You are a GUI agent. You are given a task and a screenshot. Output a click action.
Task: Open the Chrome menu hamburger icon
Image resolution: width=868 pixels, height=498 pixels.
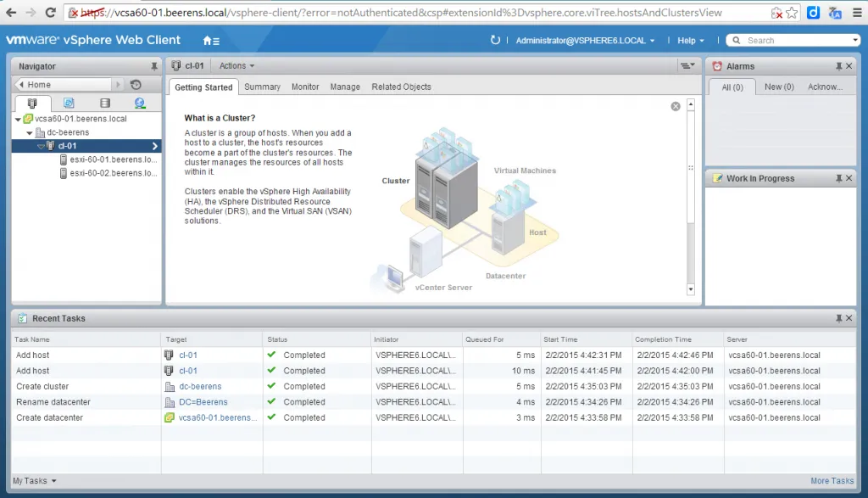point(857,12)
